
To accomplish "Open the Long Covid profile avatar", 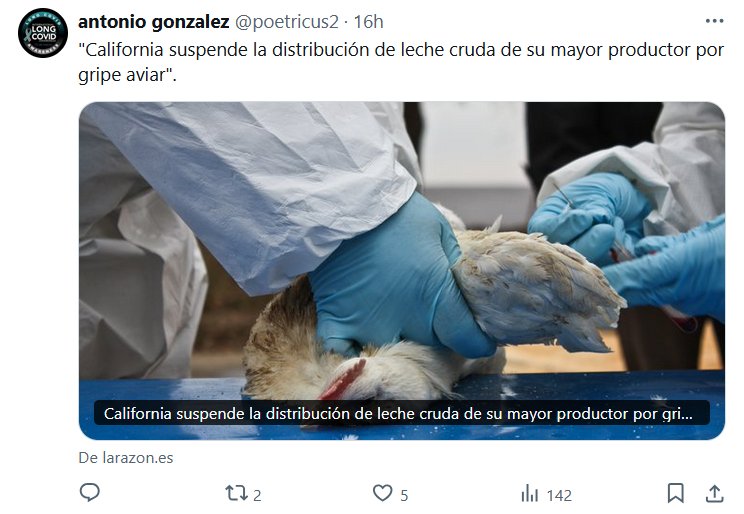I will pos(43,33).
